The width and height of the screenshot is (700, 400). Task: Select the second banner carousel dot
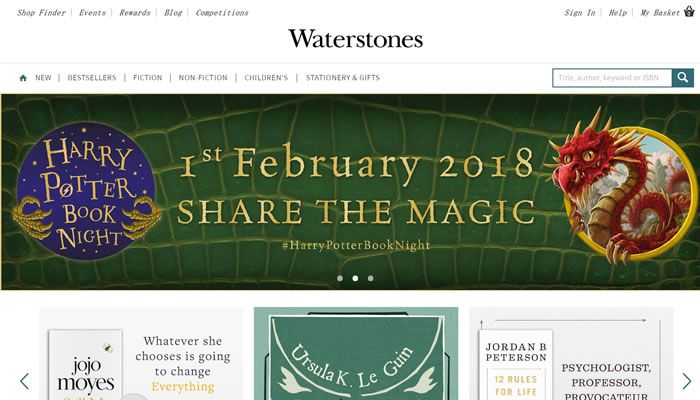click(x=355, y=278)
